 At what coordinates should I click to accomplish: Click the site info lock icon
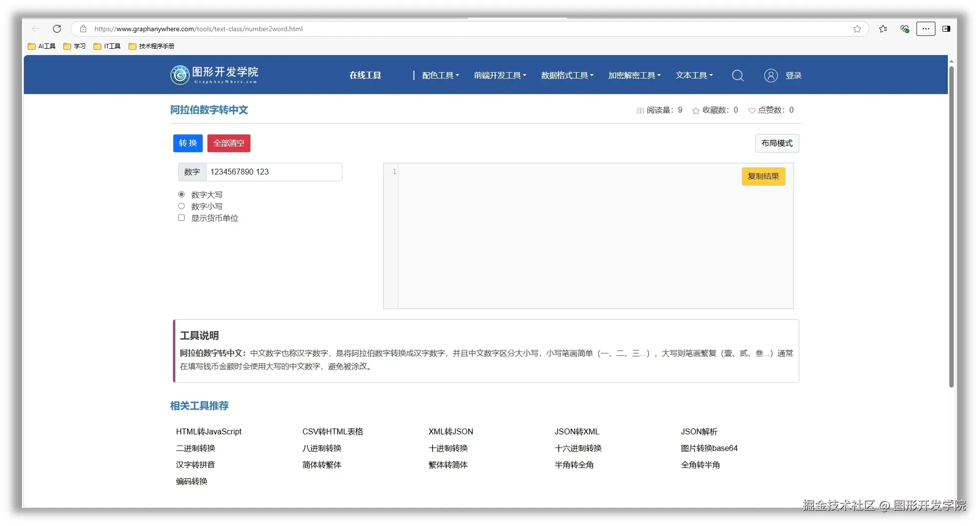pyautogui.click(x=83, y=29)
